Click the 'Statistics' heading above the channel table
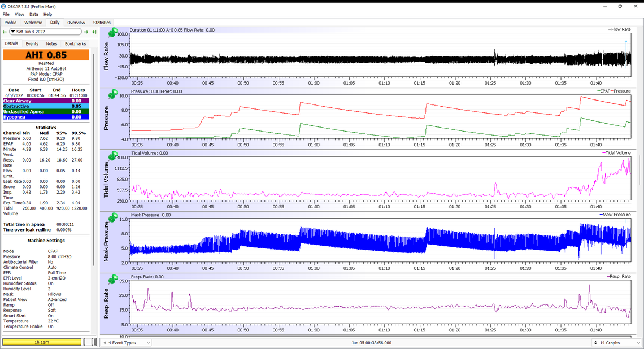The height and width of the screenshot is (349, 644). tap(46, 128)
